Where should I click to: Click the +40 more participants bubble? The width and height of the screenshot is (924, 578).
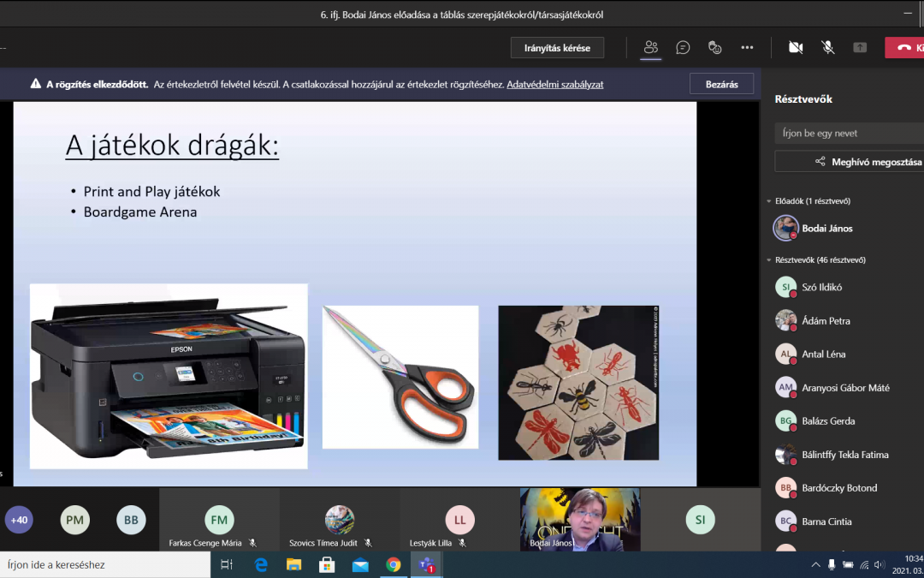[x=20, y=520]
